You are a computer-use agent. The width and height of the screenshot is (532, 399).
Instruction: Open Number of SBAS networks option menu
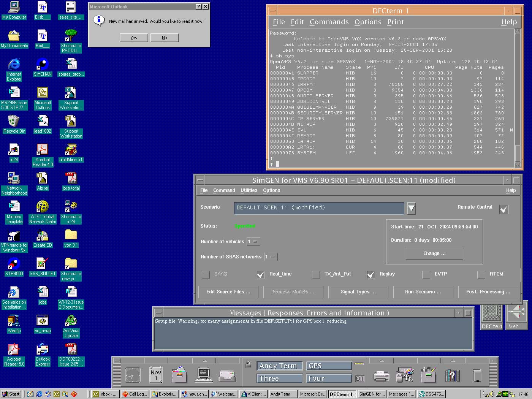pyautogui.click(x=271, y=257)
